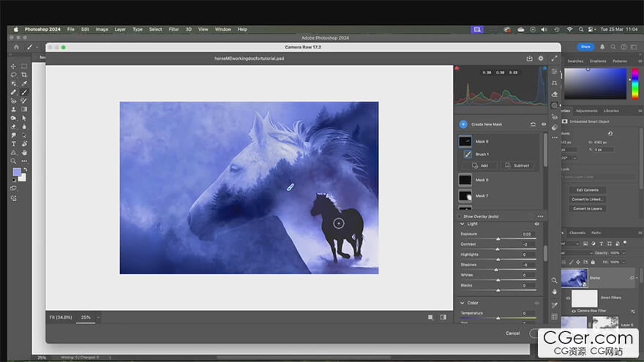The height and width of the screenshot is (362, 644).
Task: Click the Camera Raw save image icon
Action: click(x=529, y=59)
